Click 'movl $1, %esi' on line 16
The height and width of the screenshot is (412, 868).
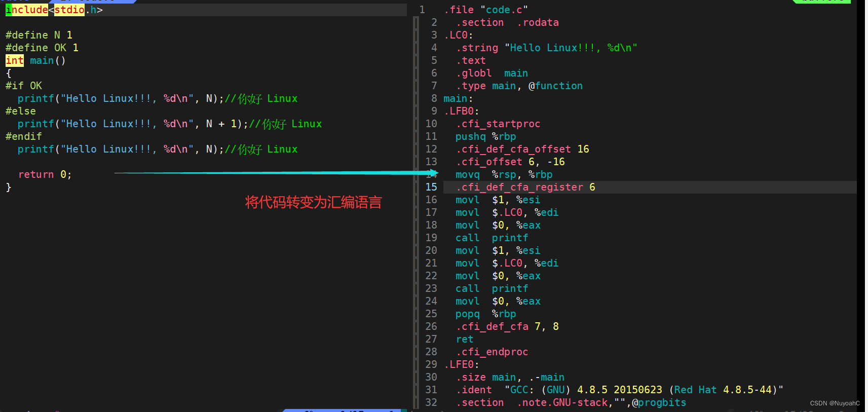tap(498, 200)
